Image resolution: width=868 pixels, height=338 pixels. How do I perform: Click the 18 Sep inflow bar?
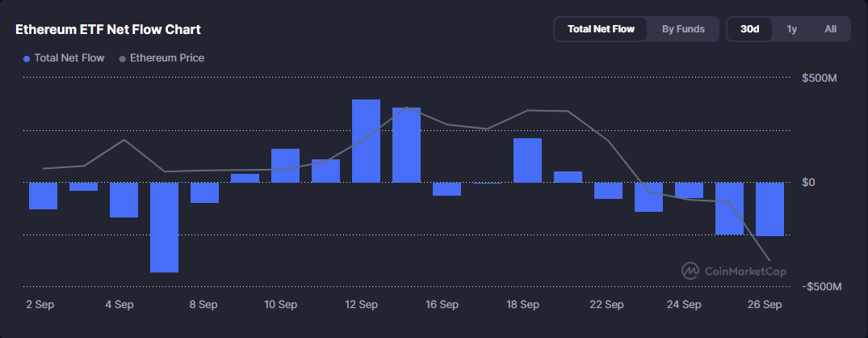pyautogui.click(x=527, y=160)
